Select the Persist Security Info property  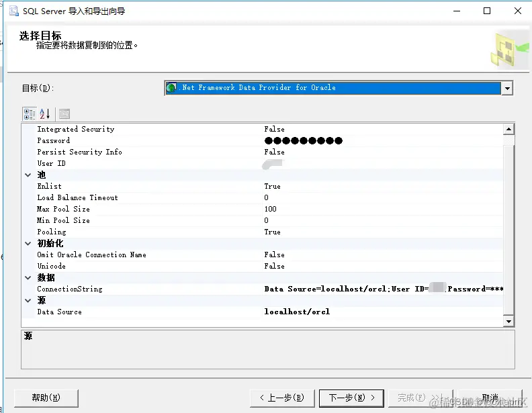[262, 152]
